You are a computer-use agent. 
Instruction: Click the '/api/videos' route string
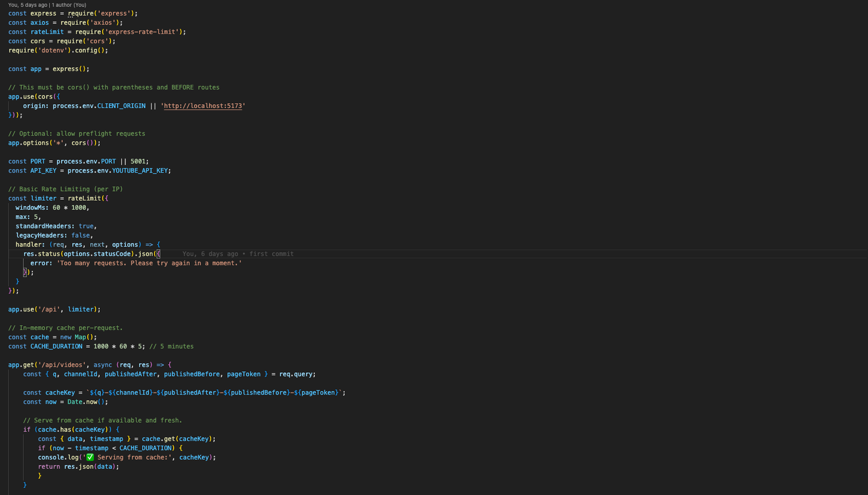click(62, 365)
